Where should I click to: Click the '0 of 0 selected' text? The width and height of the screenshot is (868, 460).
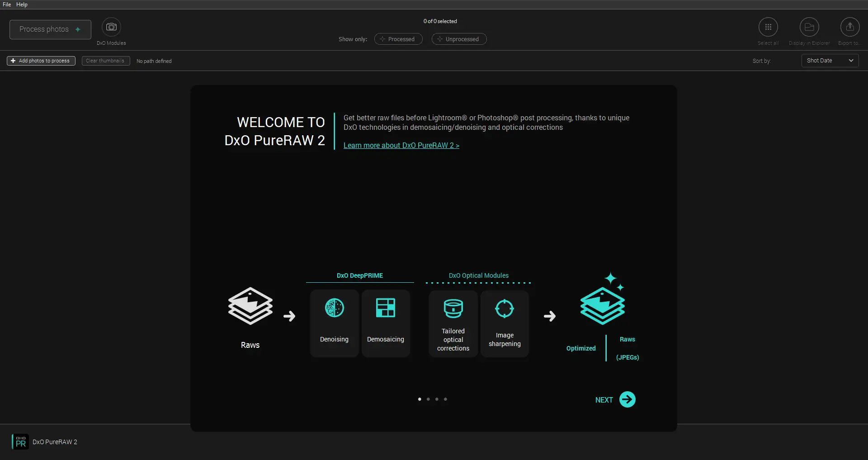click(440, 21)
